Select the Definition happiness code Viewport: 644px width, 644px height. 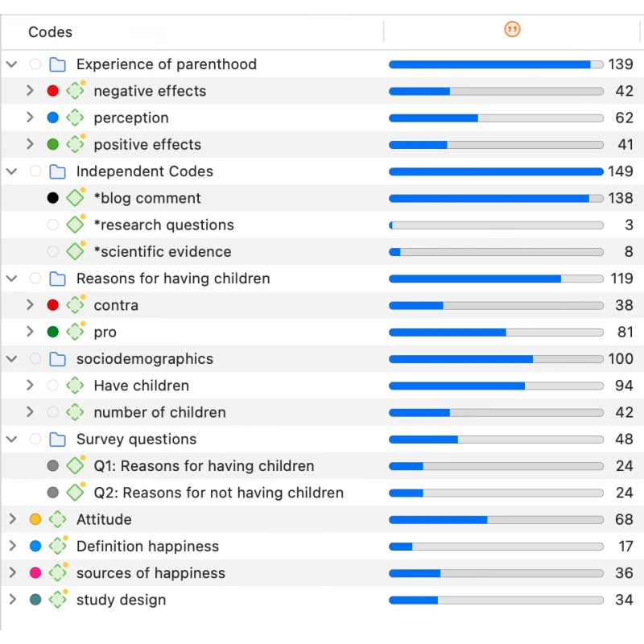[147, 547]
